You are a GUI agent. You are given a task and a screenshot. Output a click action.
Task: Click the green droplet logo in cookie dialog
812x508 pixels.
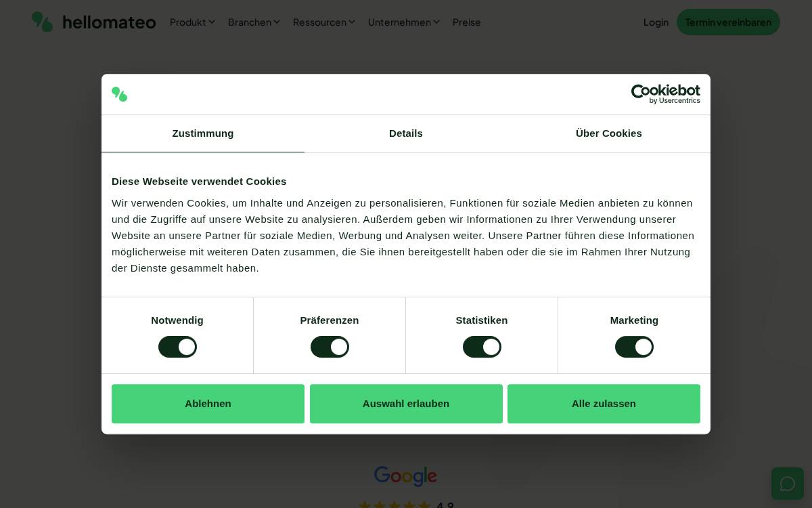pos(120,94)
